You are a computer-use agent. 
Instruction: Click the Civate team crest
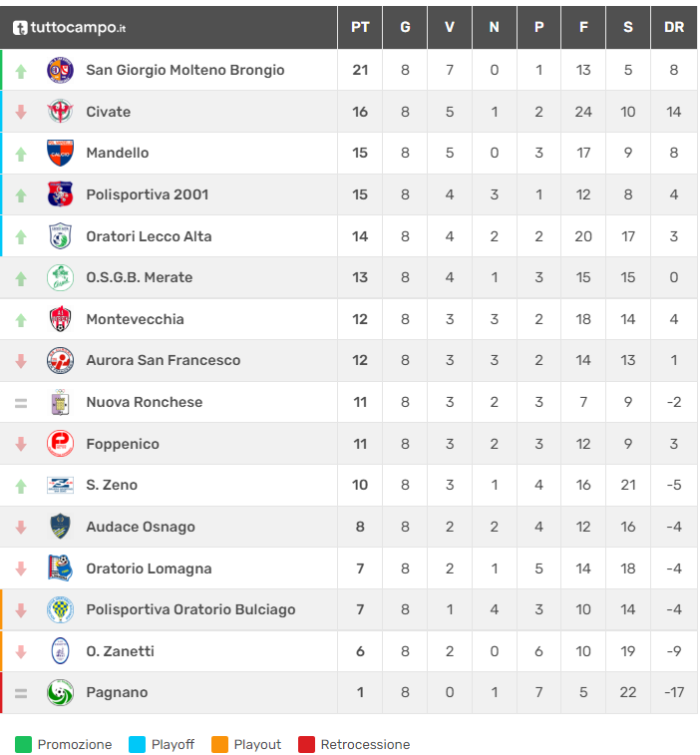[x=61, y=112]
